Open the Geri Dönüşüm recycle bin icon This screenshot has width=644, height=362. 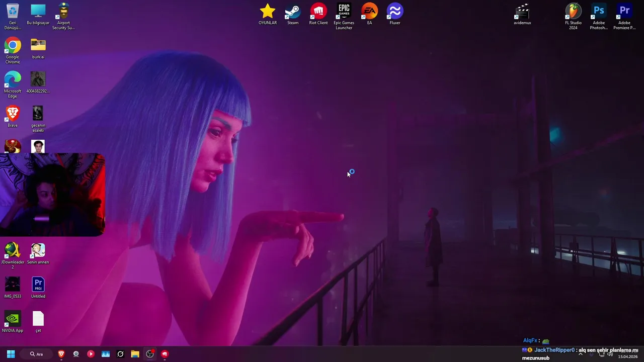[x=13, y=16]
